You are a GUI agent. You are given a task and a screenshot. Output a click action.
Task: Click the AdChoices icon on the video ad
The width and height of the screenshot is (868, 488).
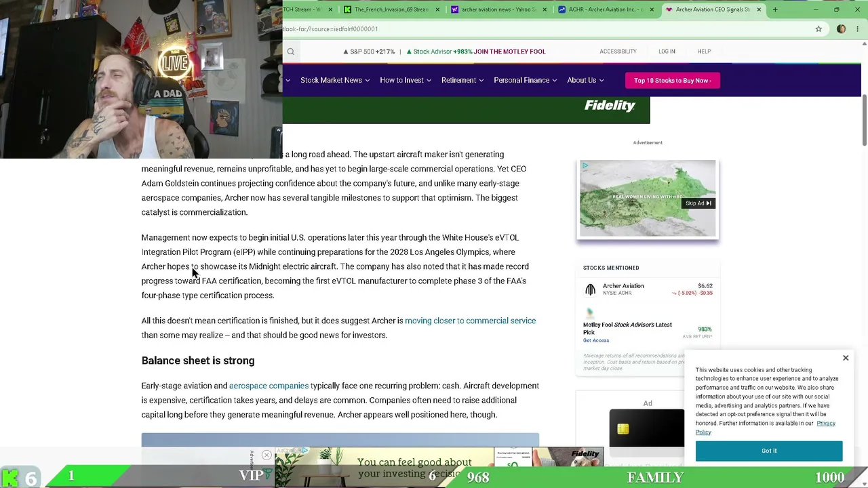click(585, 165)
